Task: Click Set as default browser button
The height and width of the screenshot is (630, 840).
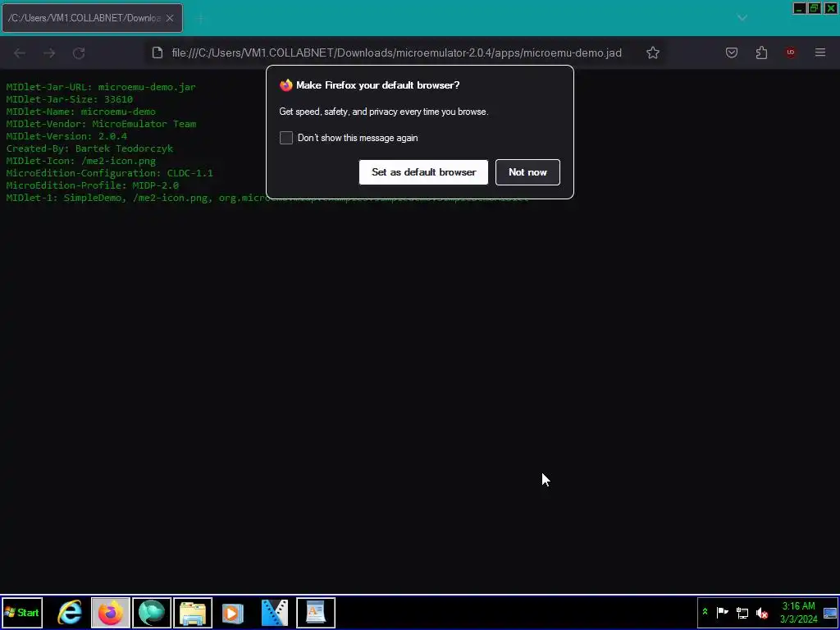Action: click(423, 172)
